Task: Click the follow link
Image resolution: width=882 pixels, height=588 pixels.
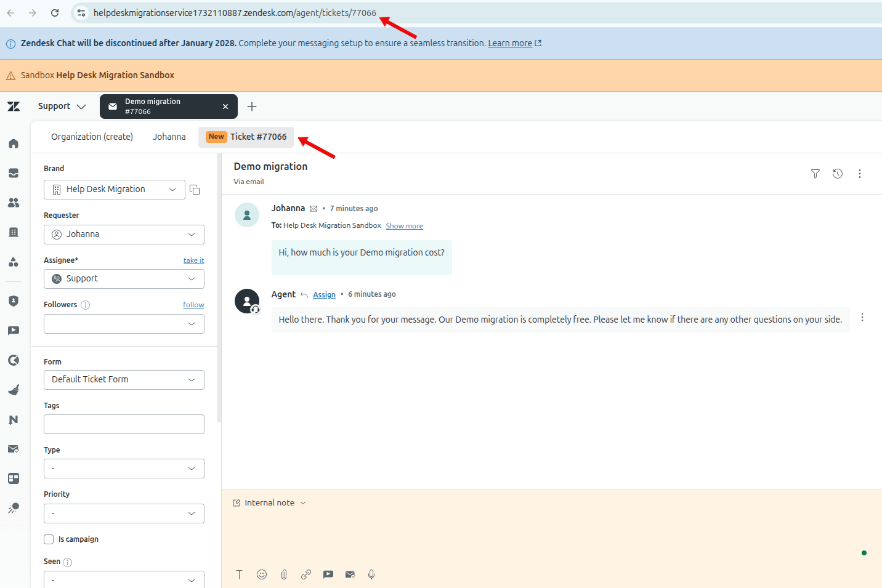Action: [x=193, y=305]
